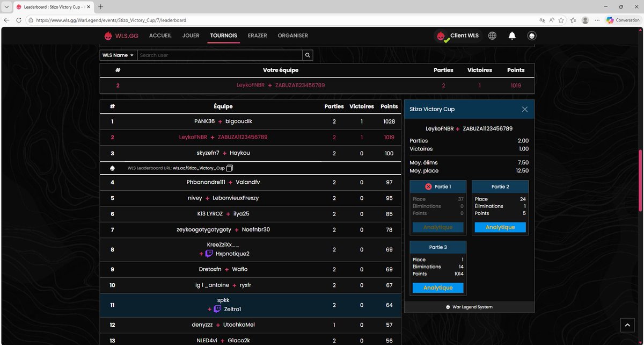Open the user profile avatar
The height and width of the screenshot is (345, 644).
tap(532, 36)
